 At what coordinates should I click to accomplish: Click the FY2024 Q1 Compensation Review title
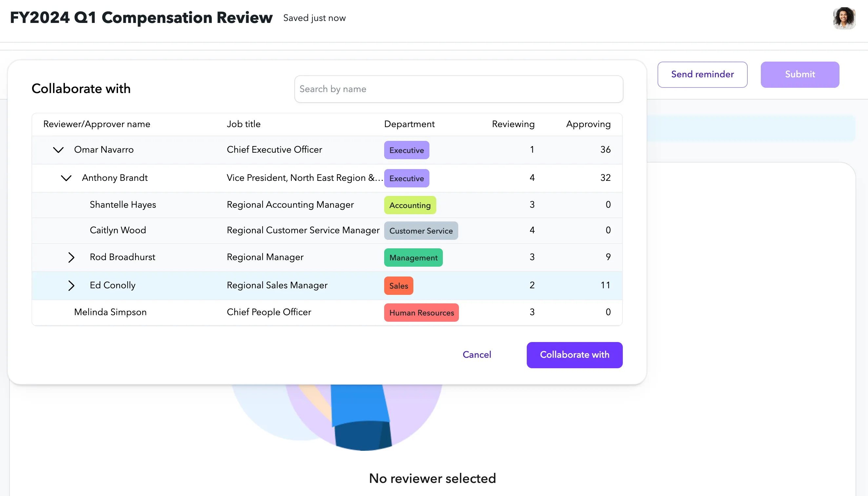(x=141, y=18)
